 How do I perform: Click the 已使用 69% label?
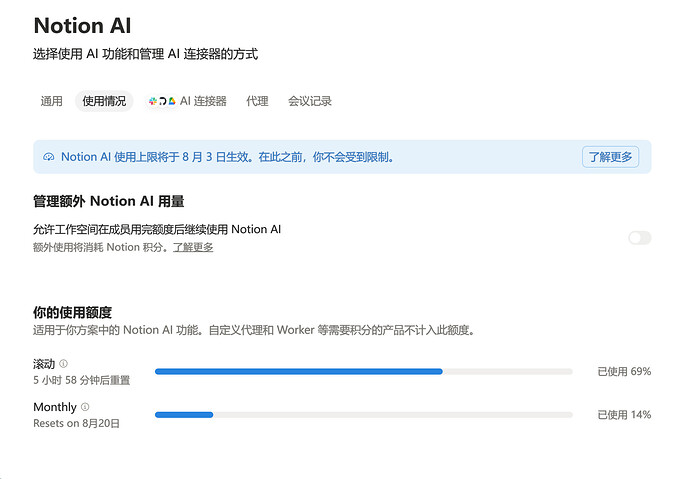pyautogui.click(x=624, y=372)
